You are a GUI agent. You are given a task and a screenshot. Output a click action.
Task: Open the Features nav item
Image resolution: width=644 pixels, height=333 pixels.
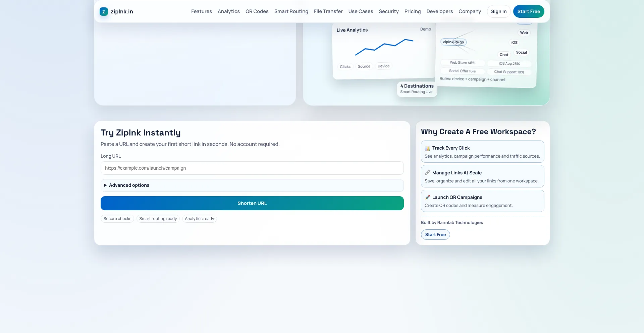[x=202, y=11]
